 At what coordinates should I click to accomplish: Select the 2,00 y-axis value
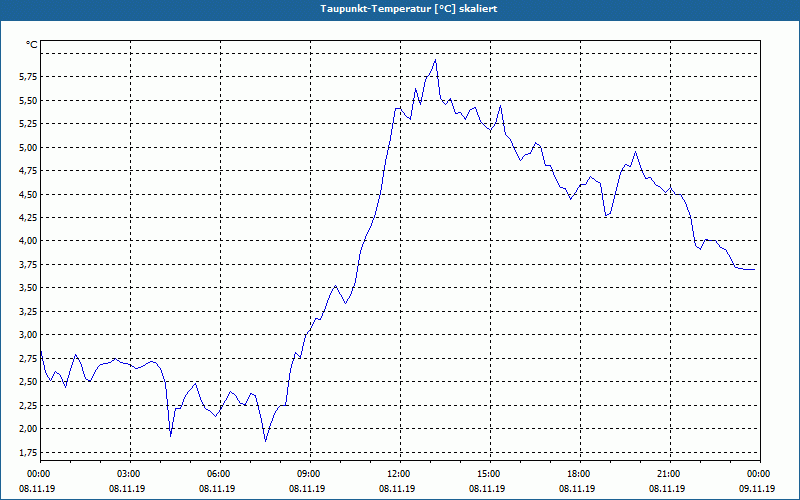click(29, 429)
